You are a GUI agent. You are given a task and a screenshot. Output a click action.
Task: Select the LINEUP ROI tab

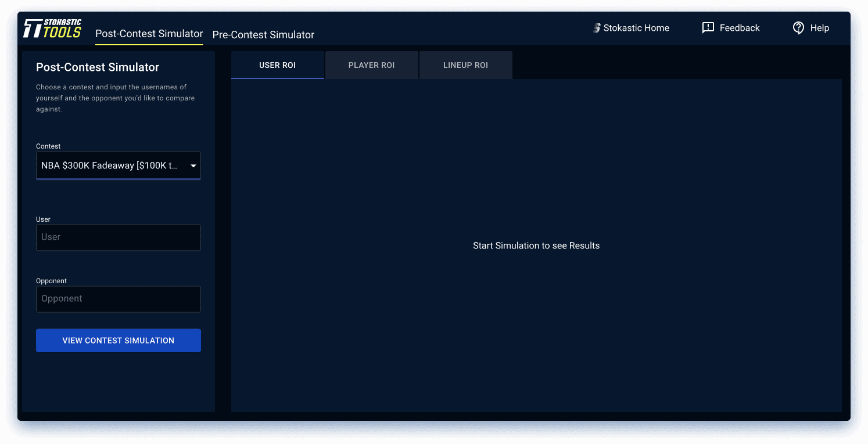[x=466, y=65]
